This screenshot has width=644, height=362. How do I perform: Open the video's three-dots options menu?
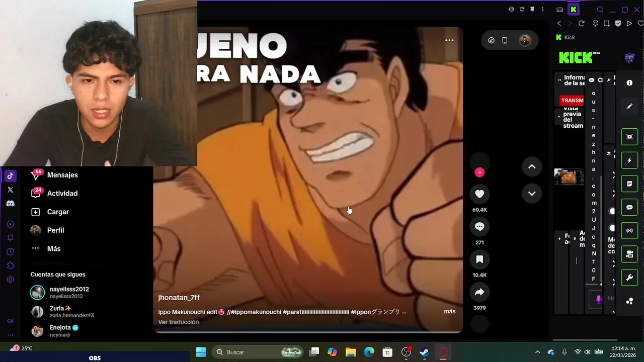click(449, 40)
